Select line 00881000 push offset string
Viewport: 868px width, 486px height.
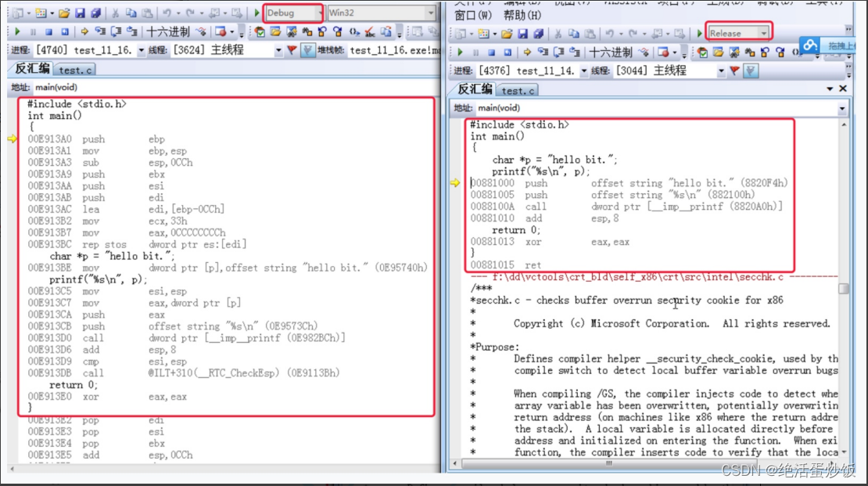click(629, 183)
